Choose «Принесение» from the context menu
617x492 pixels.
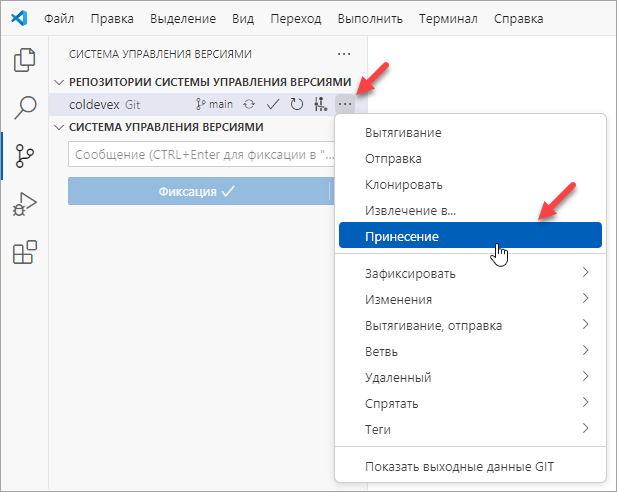point(470,235)
